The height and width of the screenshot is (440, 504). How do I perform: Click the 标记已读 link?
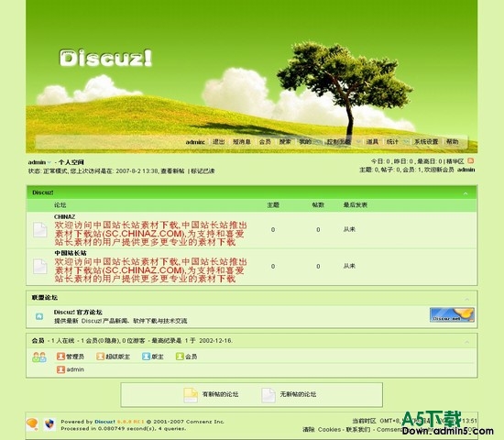click(203, 171)
